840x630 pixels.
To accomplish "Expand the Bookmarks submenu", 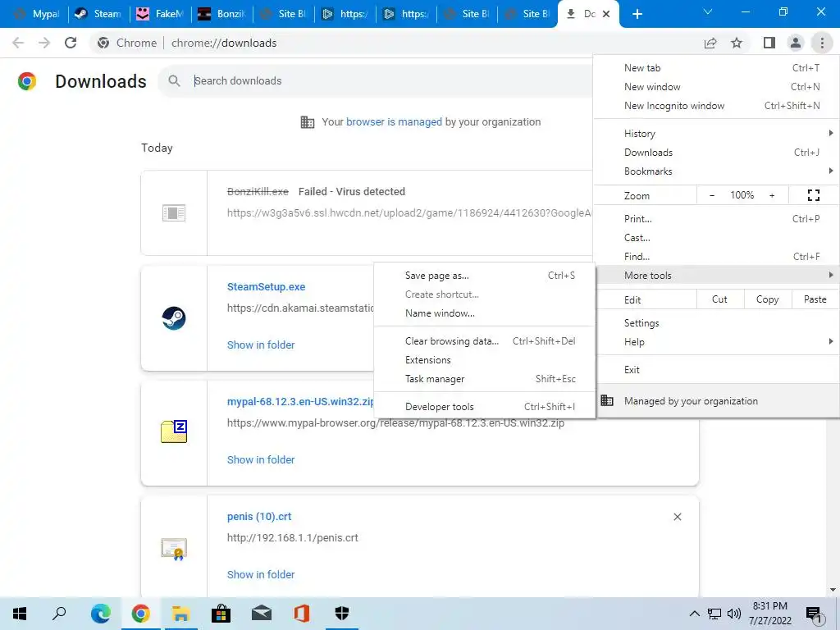I will click(716, 171).
